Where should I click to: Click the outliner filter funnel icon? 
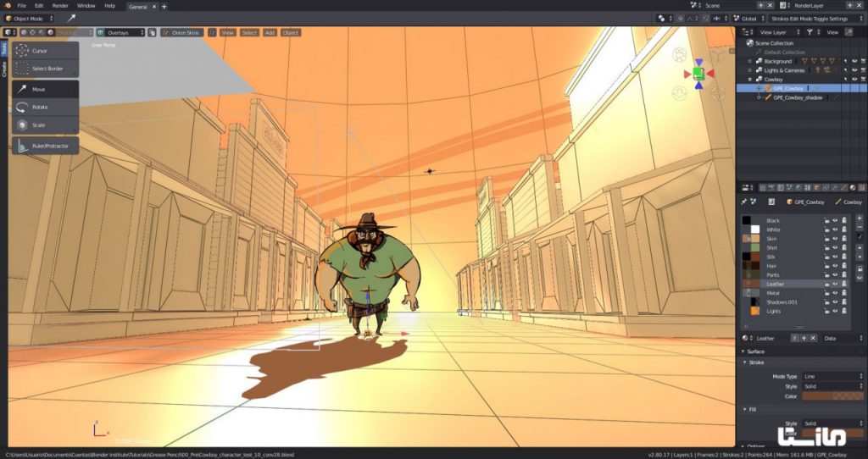click(x=810, y=33)
